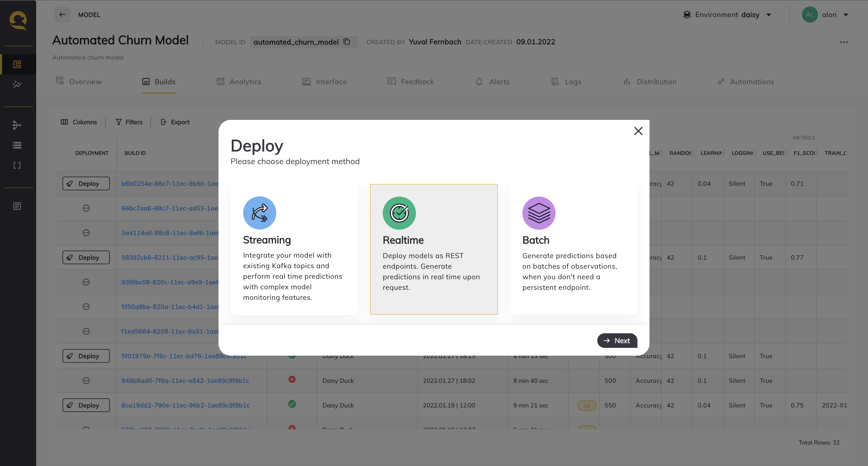Click the Columns configuration icon
Viewport: 868px width, 466px height.
coord(64,122)
